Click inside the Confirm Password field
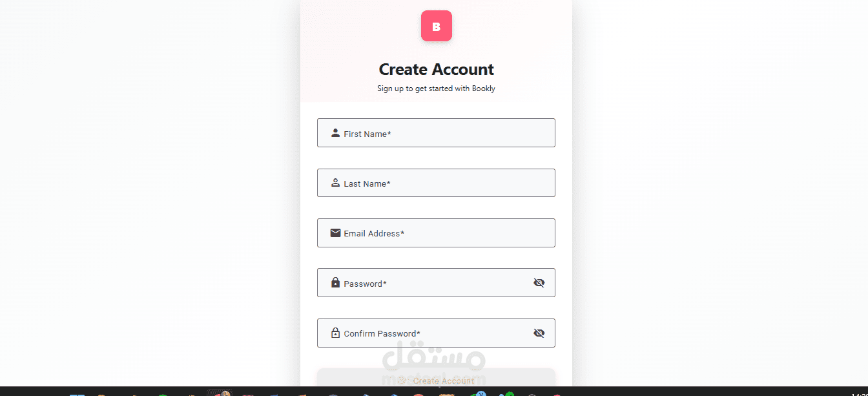This screenshot has height=396, width=868. click(x=436, y=333)
